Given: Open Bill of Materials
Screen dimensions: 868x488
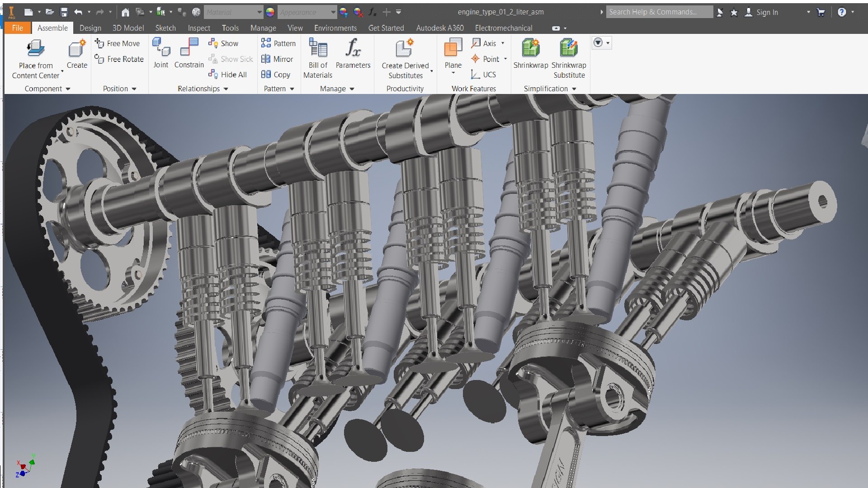Looking at the screenshot, I should (318, 59).
